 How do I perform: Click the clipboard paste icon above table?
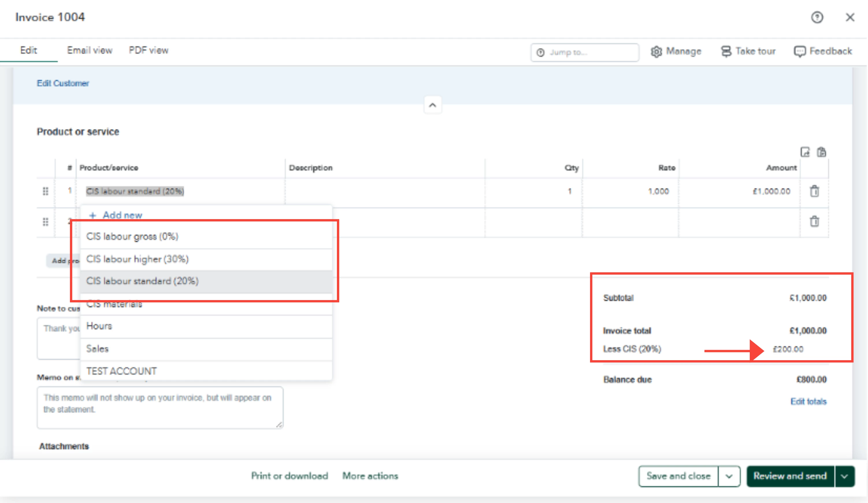coord(821,152)
